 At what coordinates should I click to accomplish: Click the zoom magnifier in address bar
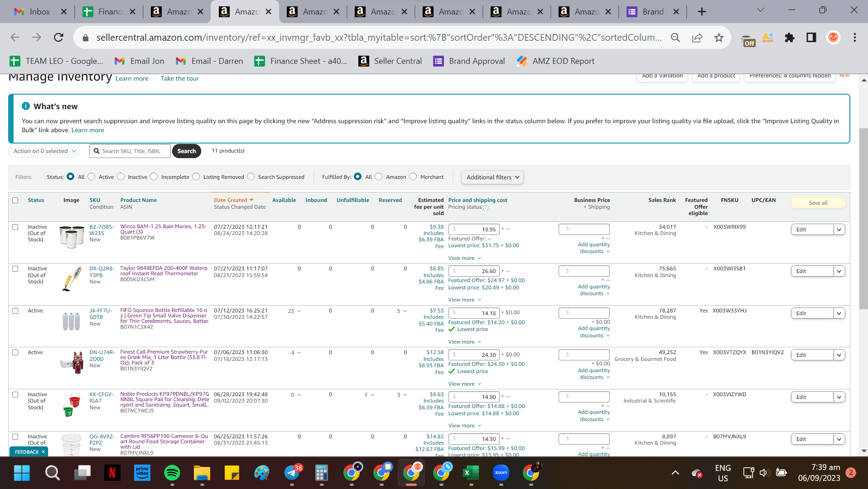point(675,38)
